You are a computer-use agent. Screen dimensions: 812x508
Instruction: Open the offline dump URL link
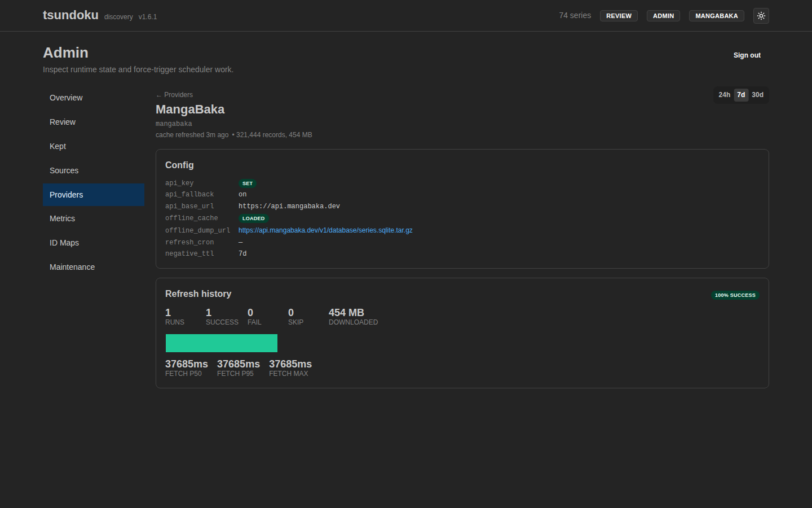pyautogui.click(x=325, y=230)
